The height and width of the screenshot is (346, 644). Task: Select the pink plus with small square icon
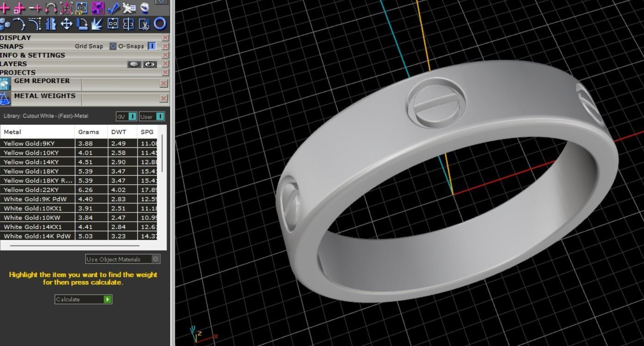coord(19,8)
